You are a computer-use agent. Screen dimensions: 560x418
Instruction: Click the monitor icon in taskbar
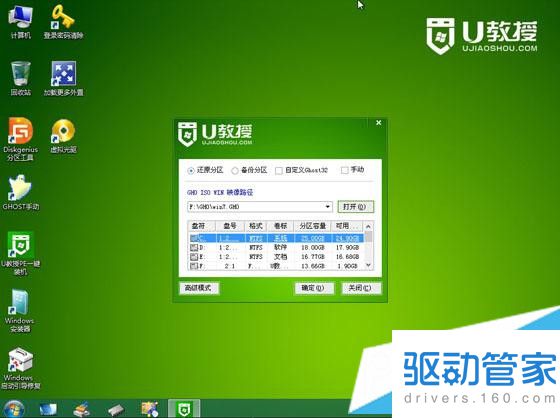click(x=48, y=409)
